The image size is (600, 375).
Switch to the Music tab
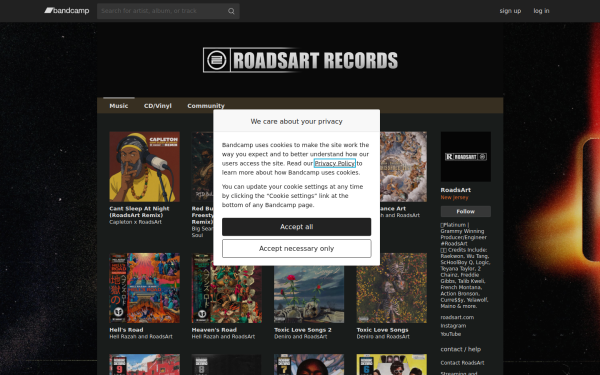pyautogui.click(x=119, y=106)
